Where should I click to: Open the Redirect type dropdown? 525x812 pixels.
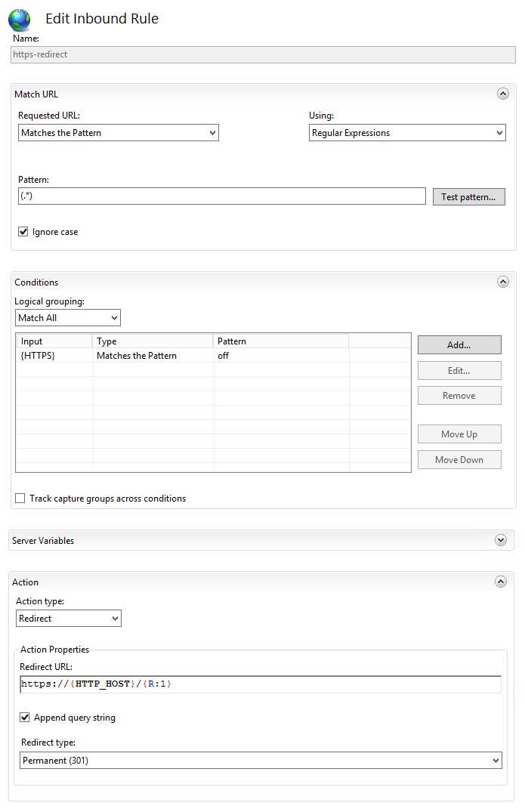(261, 761)
